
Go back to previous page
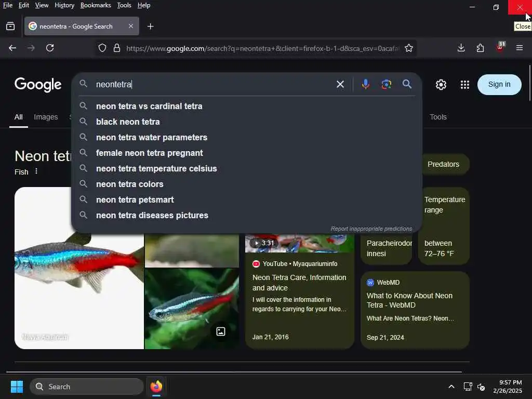pos(12,48)
